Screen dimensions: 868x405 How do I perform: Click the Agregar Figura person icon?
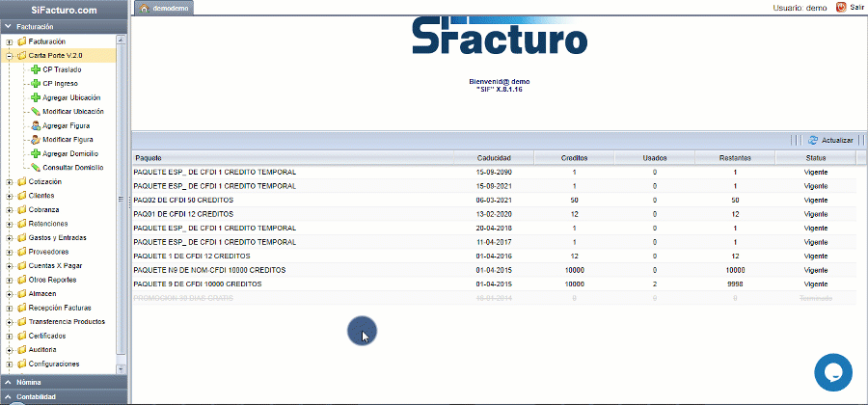[x=36, y=125]
